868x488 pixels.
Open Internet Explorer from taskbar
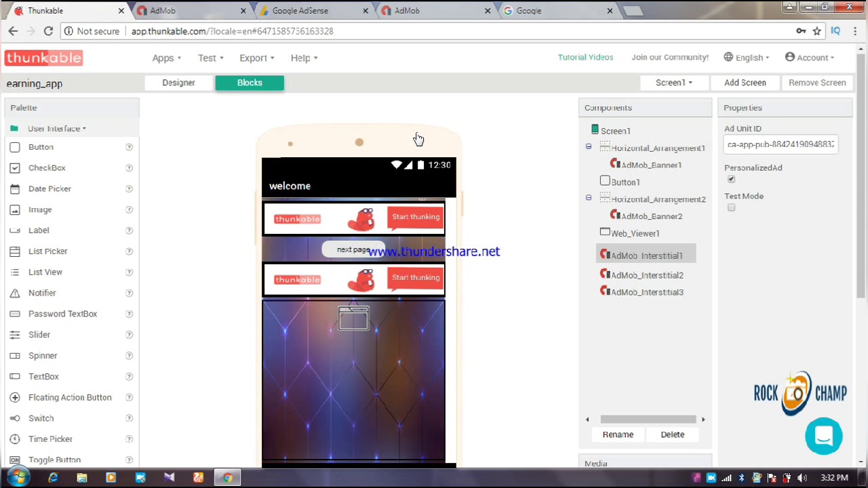(53, 478)
